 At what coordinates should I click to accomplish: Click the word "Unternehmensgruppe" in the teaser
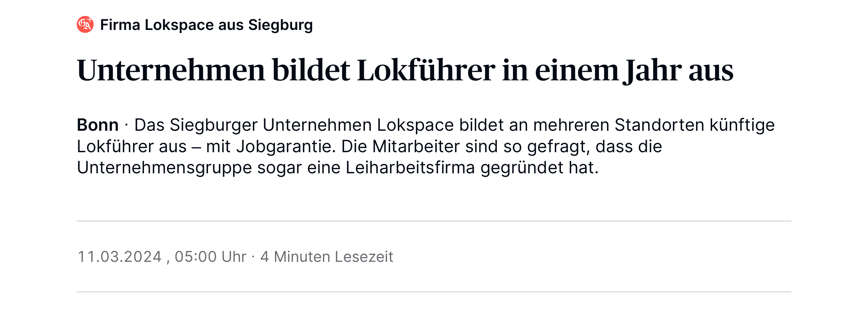pyautogui.click(x=164, y=168)
